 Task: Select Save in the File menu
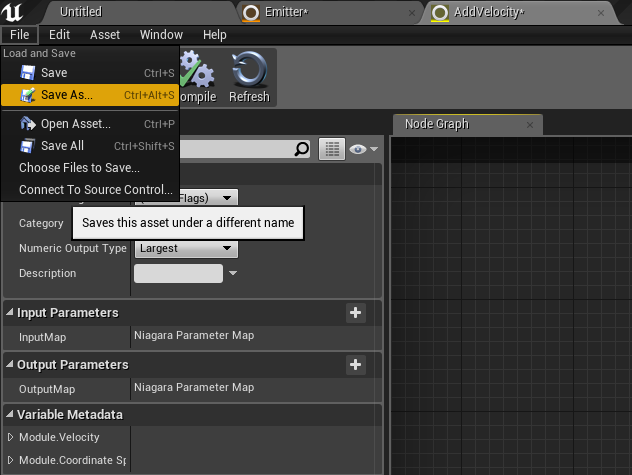(90, 73)
